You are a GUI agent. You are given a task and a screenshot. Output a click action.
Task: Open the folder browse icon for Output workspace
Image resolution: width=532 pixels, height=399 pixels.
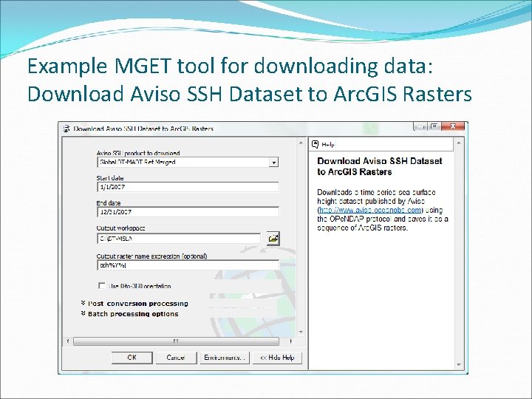[x=273, y=239]
